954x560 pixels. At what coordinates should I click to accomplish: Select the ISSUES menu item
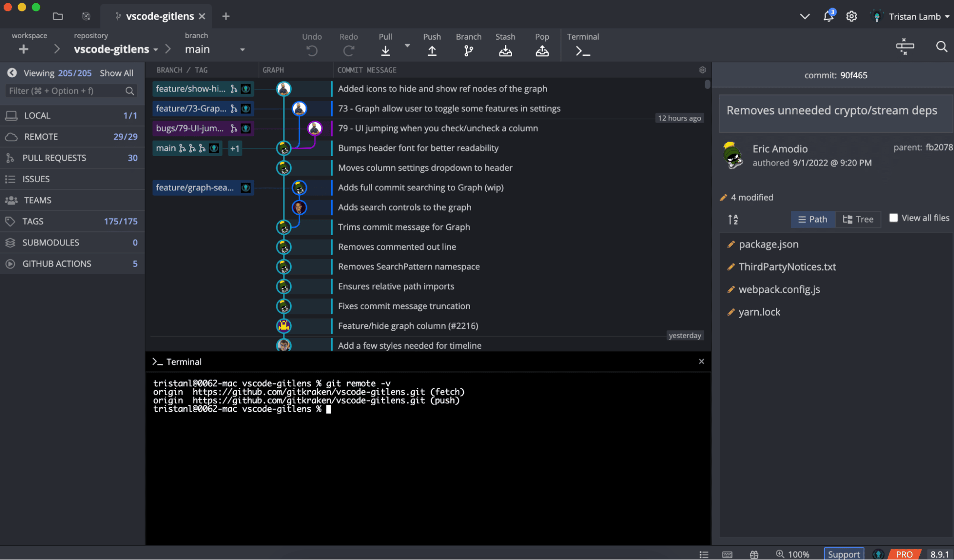point(36,179)
